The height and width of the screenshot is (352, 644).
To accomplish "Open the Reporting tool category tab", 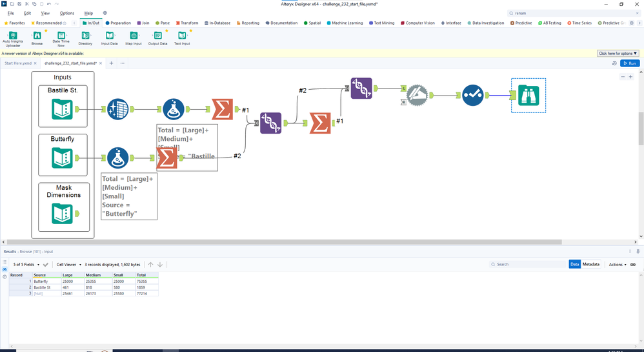I will (248, 23).
